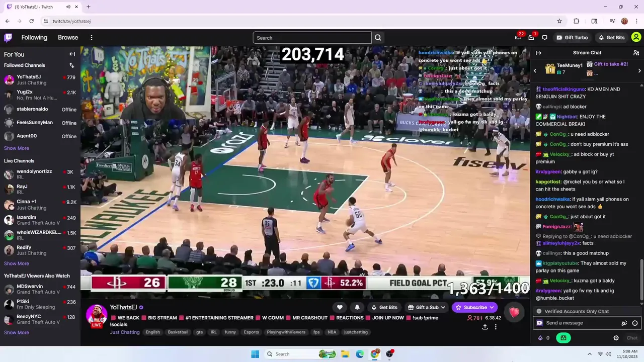Viewport: 644px width, 362px height.
Task: Click the browser address bar URL
Action: 71,21
